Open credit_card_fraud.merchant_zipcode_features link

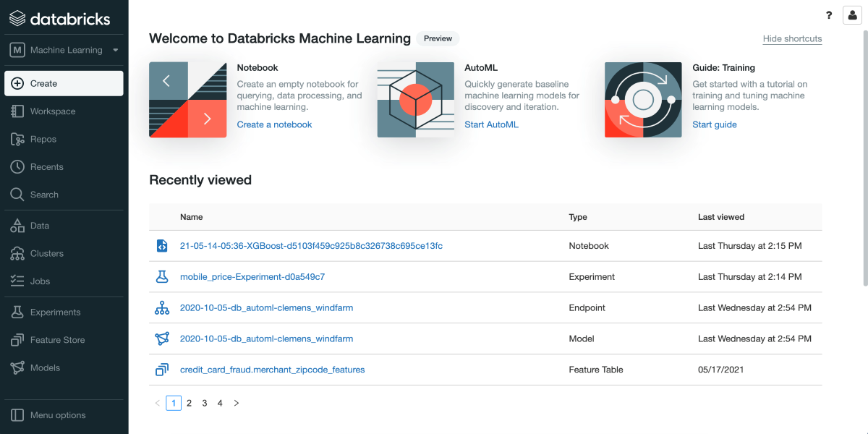(272, 370)
